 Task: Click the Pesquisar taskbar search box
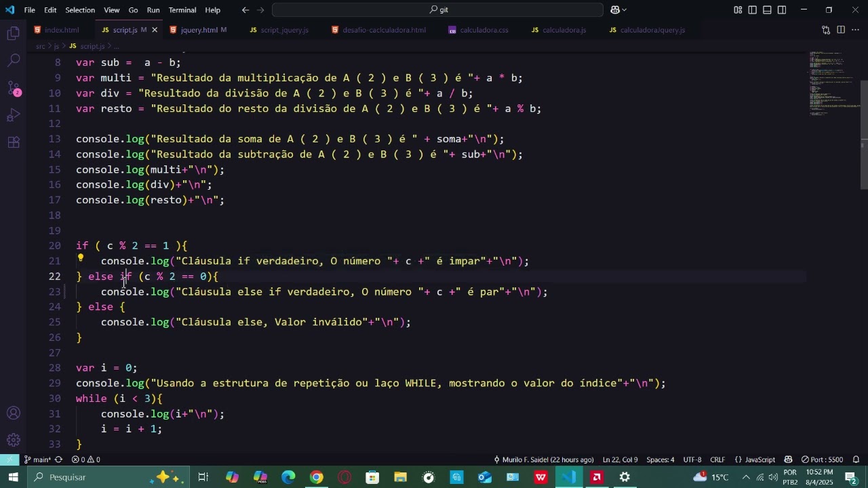click(108, 477)
